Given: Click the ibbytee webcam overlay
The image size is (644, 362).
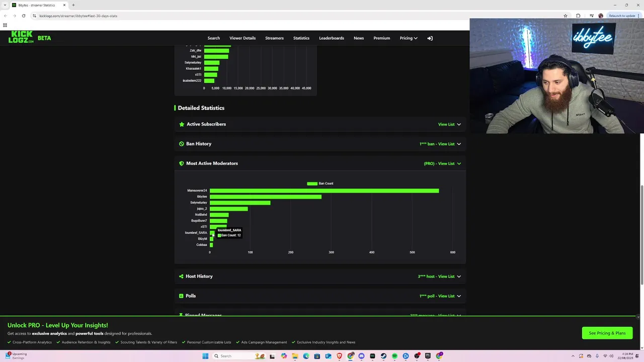Looking at the screenshot, I should 556,76.
